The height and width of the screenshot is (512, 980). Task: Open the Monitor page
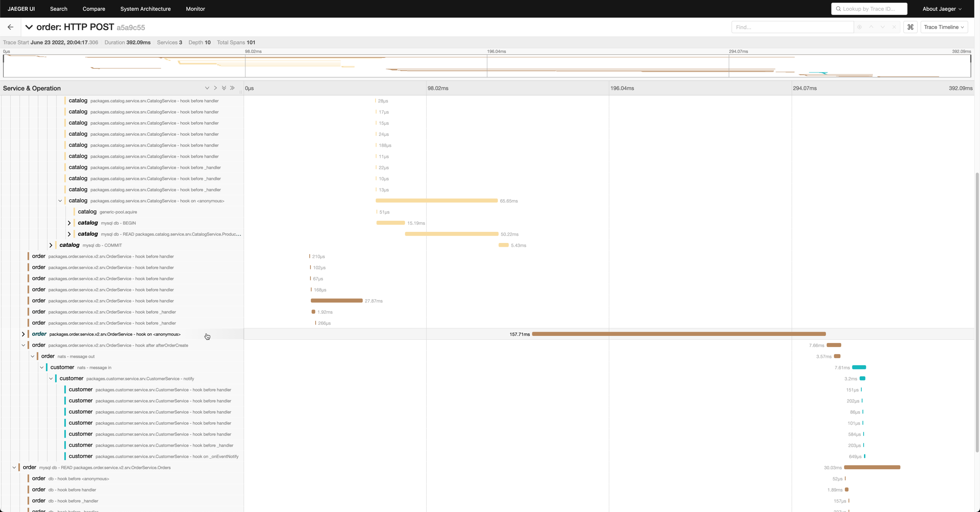click(x=195, y=9)
